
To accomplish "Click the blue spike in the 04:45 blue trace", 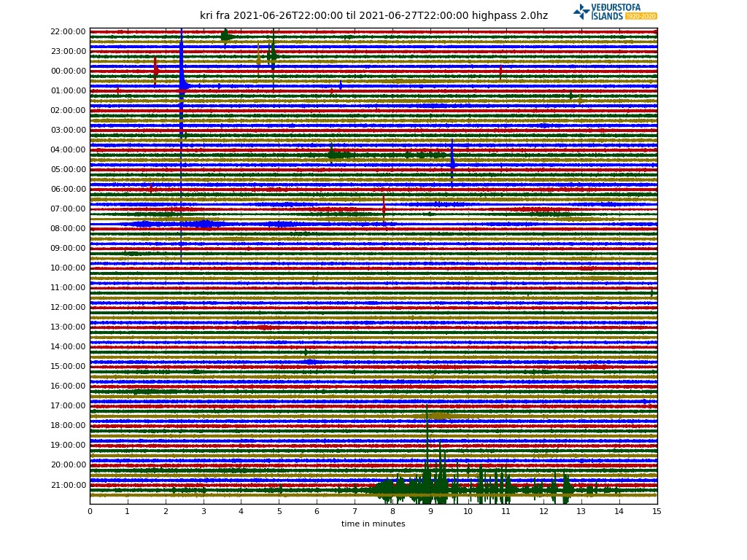I will (452, 163).
